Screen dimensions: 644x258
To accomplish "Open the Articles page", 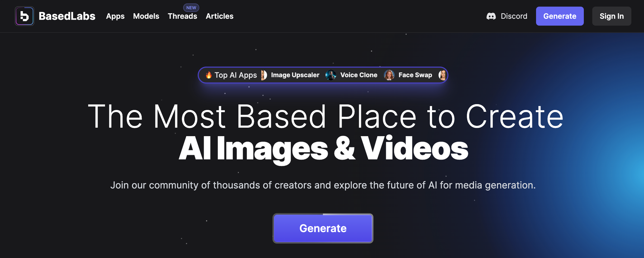I will [220, 16].
